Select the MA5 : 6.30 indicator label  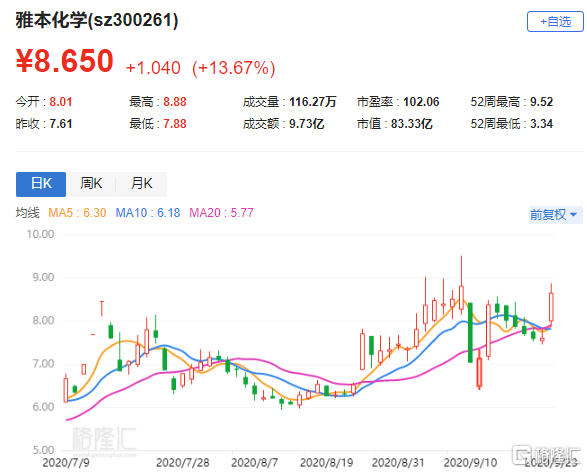coord(77,213)
